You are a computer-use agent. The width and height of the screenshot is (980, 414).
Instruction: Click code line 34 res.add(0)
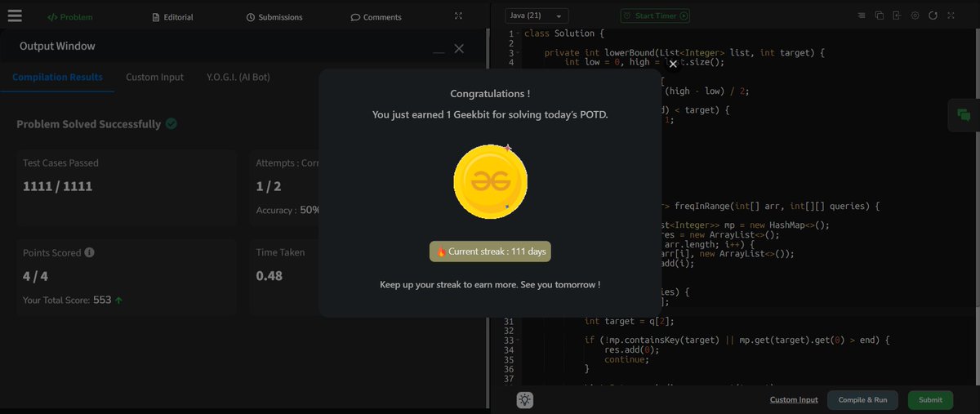click(x=633, y=349)
